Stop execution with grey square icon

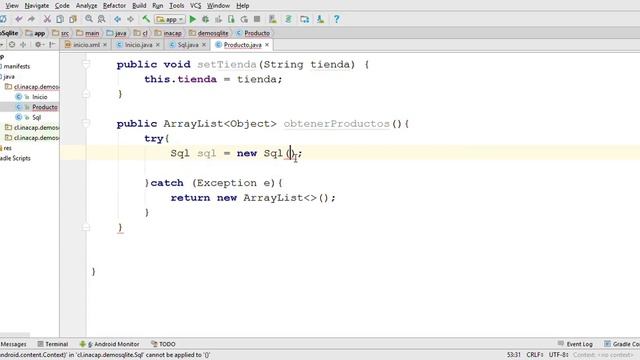tap(257, 19)
